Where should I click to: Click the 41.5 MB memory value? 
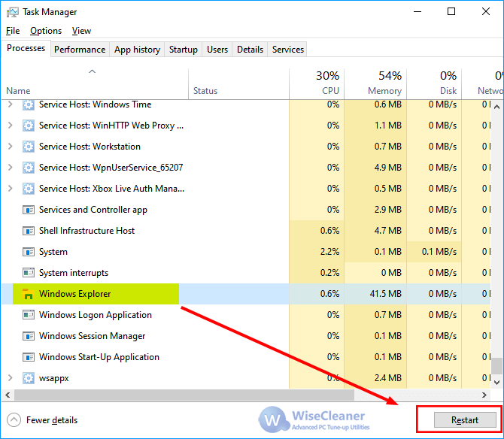tap(386, 294)
